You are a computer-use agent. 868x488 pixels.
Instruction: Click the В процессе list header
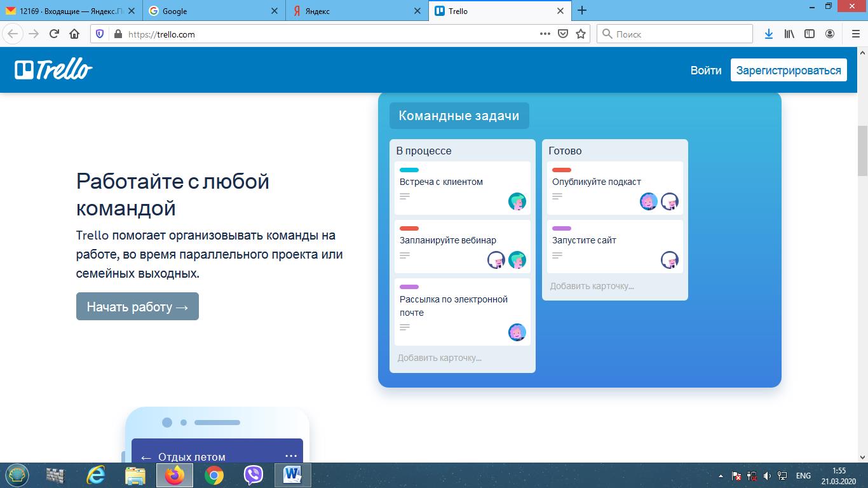click(x=424, y=151)
